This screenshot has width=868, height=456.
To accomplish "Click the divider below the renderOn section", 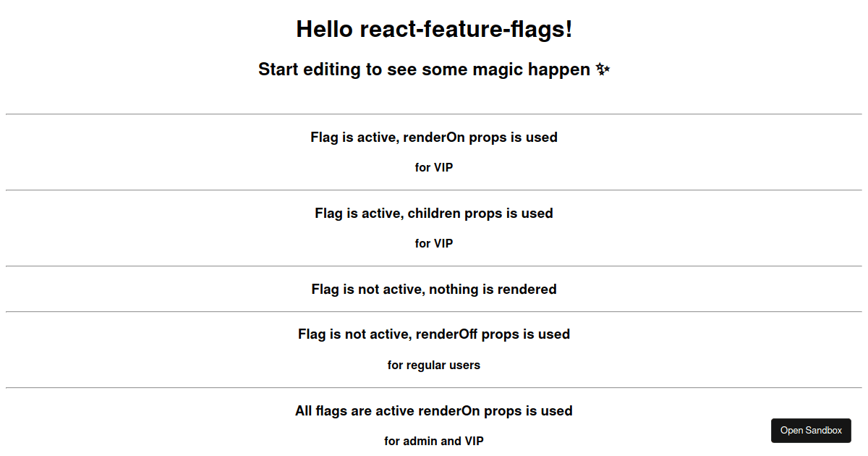I will pos(434,189).
